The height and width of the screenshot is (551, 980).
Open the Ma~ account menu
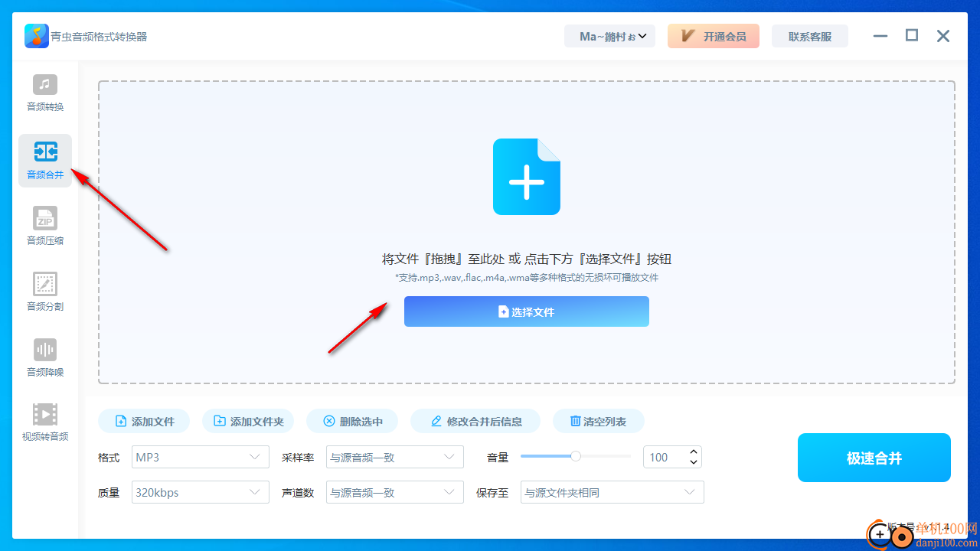[x=610, y=36]
